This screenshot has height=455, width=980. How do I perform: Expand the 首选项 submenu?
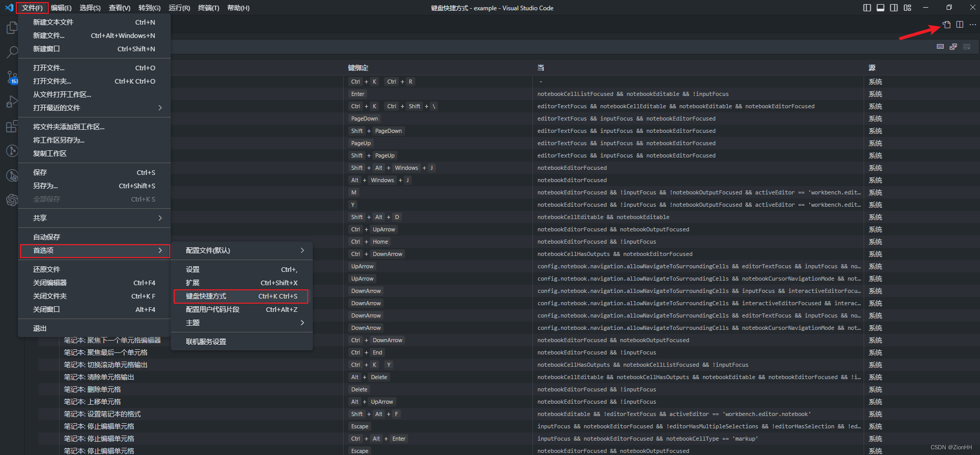point(94,250)
